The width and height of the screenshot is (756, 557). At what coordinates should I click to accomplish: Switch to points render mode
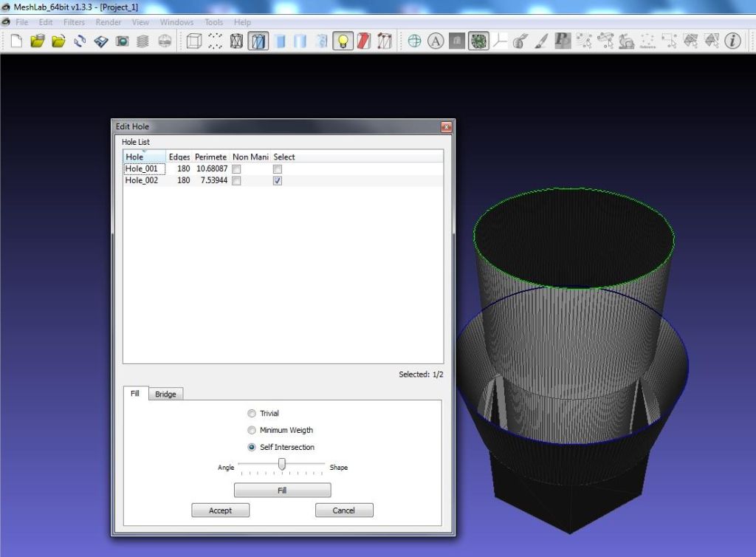click(x=215, y=41)
